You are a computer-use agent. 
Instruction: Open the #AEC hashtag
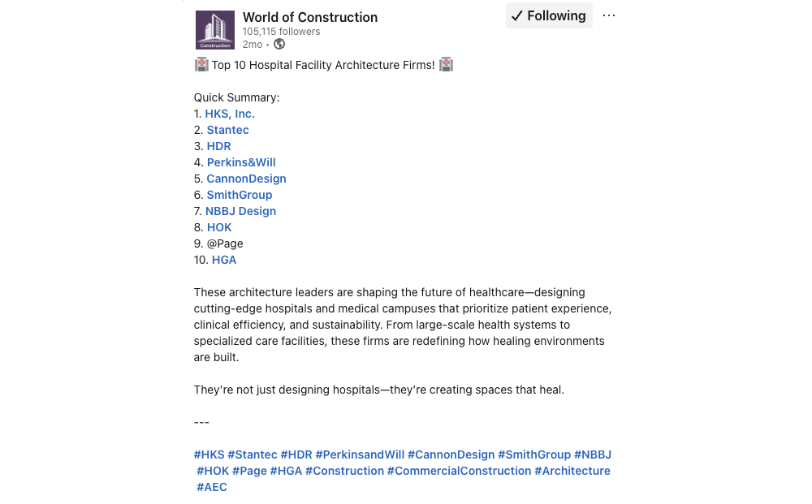pyautogui.click(x=212, y=488)
